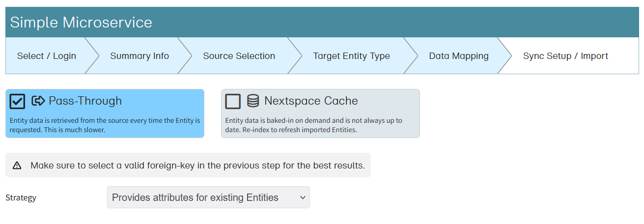Viewport: 644px width, 224px height.
Task: Check the Pass-Through checkbox
Action: pyautogui.click(x=18, y=101)
